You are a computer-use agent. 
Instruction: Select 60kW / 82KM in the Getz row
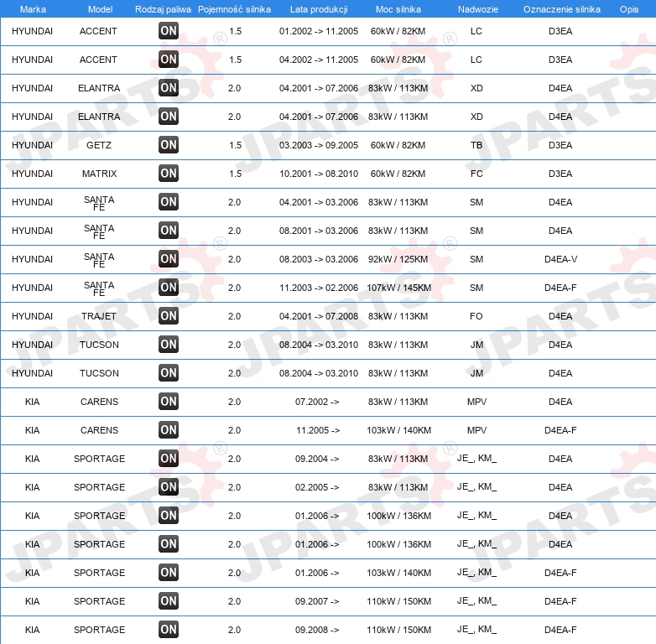pos(398,145)
